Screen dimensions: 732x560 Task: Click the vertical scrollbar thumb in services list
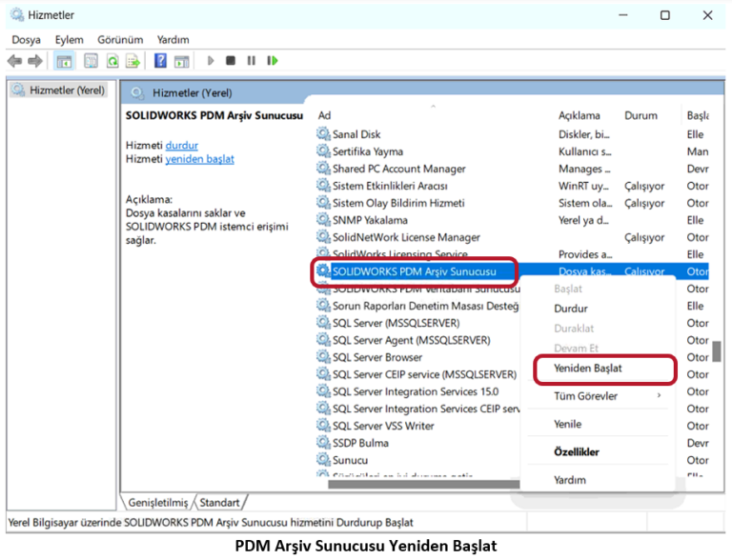coord(717,351)
